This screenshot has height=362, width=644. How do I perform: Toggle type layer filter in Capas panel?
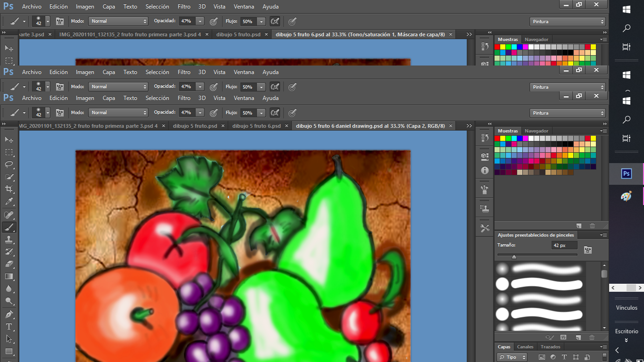pyautogui.click(x=564, y=357)
